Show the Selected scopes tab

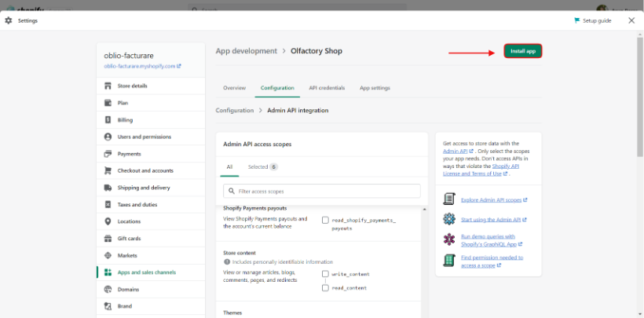[x=262, y=166]
